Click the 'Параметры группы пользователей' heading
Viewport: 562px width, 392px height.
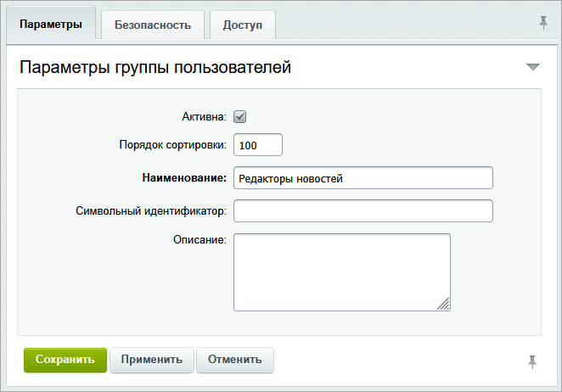[155, 67]
